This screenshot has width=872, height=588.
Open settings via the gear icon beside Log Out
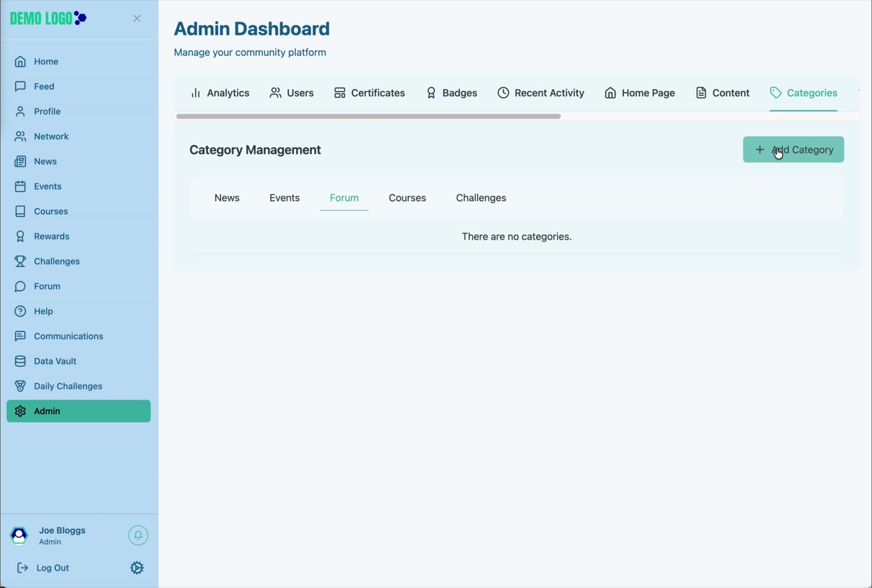[x=137, y=568]
